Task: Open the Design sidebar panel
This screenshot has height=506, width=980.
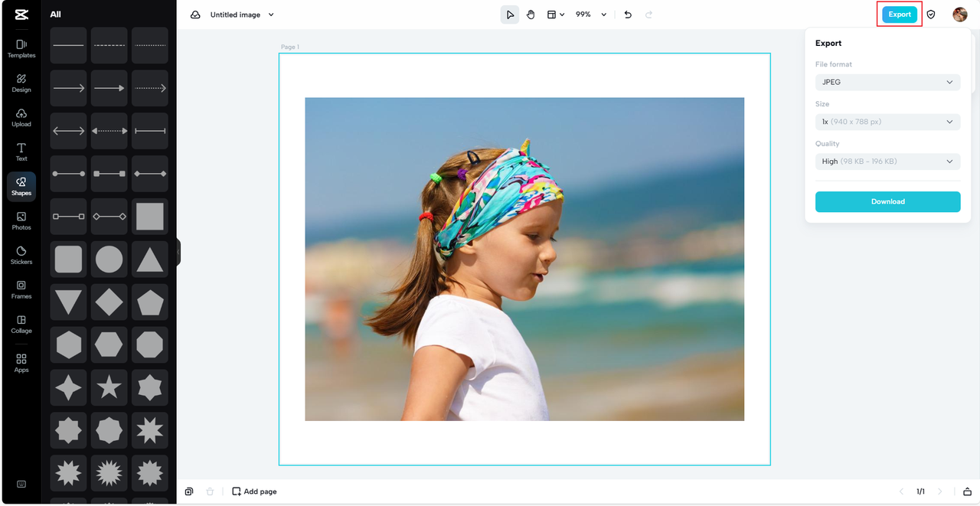Action: [21, 83]
